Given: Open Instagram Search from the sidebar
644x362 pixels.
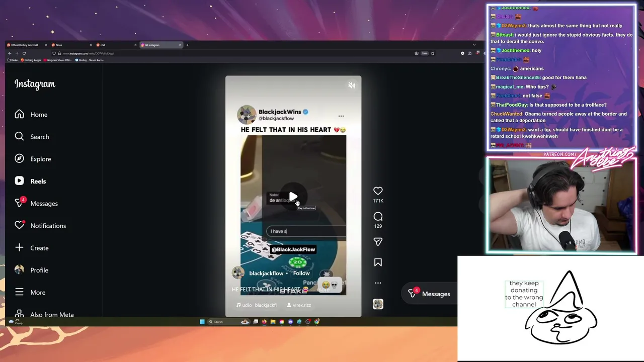Looking at the screenshot, I should click(32, 137).
